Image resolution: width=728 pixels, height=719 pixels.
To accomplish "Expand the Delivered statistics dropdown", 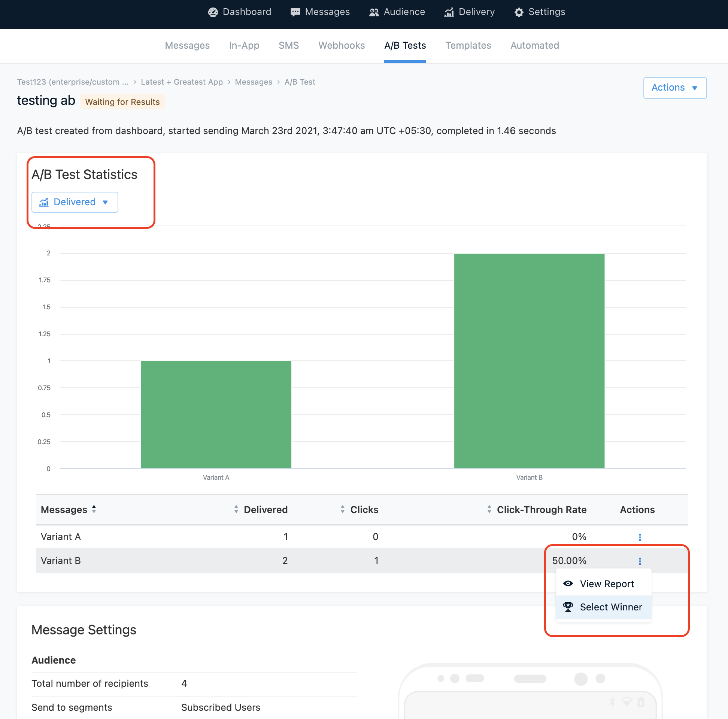I will pyautogui.click(x=75, y=202).
